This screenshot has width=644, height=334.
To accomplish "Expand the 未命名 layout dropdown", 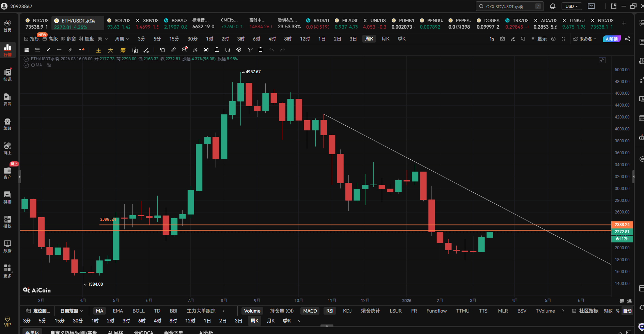I will click(x=585, y=39).
